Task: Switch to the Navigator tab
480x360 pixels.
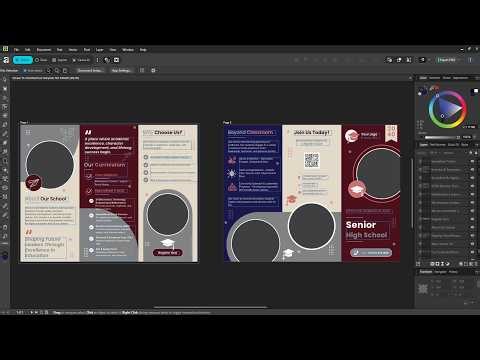Action: click(x=442, y=272)
